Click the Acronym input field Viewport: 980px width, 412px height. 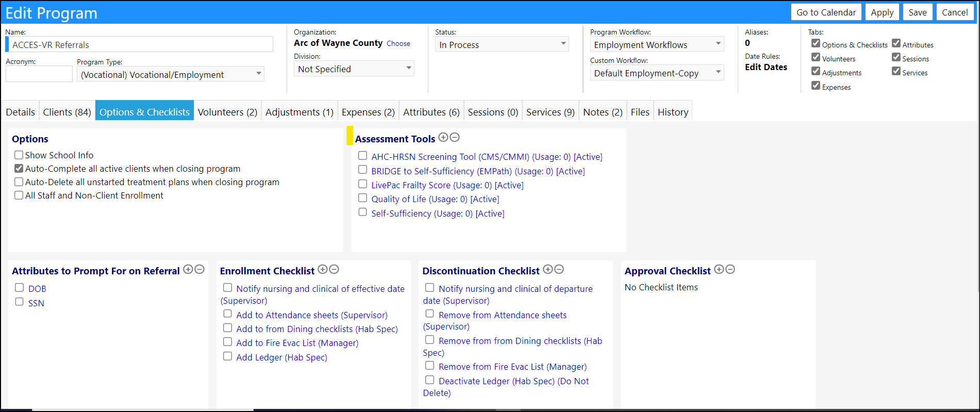click(39, 74)
